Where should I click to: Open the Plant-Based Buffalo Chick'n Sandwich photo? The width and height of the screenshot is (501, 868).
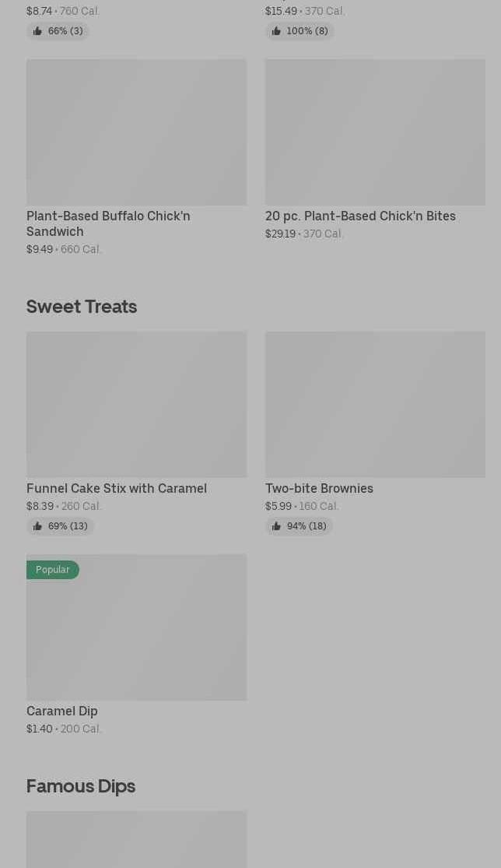click(136, 132)
